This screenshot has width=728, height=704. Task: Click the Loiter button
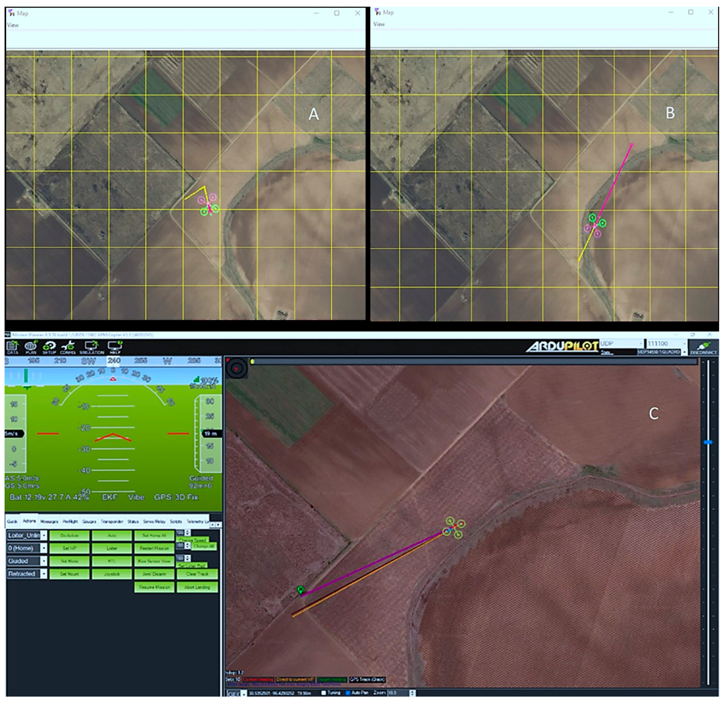[x=112, y=548]
